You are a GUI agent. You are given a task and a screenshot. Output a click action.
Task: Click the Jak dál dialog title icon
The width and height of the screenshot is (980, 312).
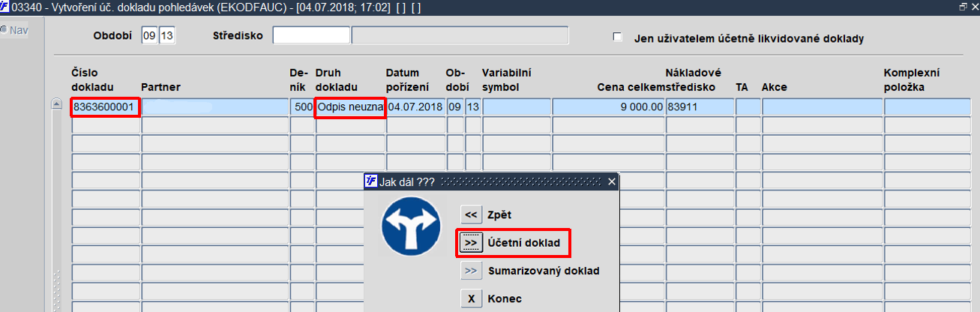[371, 181]
